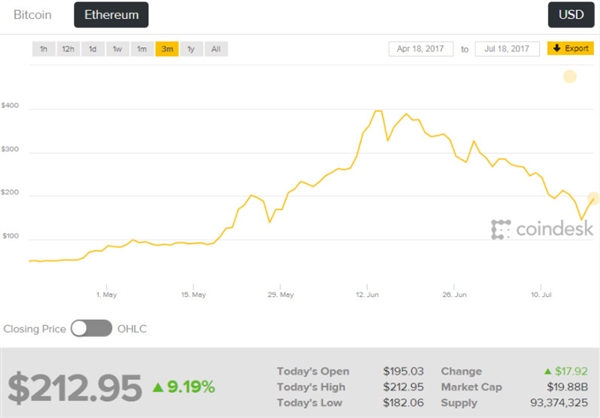Click the green up arrow beside 9.19%
This screenshot has width=600, height=418.
coord(158,387)
